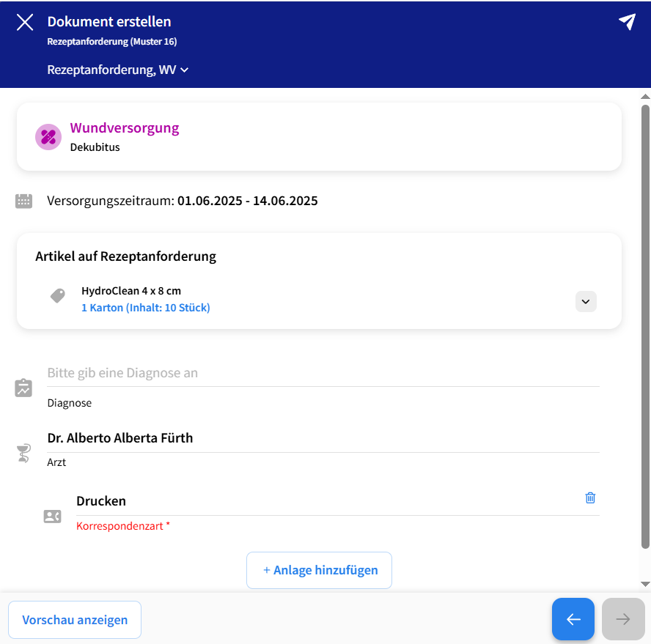Go back with the blue arrow button
Image resolution: width=651 pixels, height=644 pixels.
pos(573,620)
